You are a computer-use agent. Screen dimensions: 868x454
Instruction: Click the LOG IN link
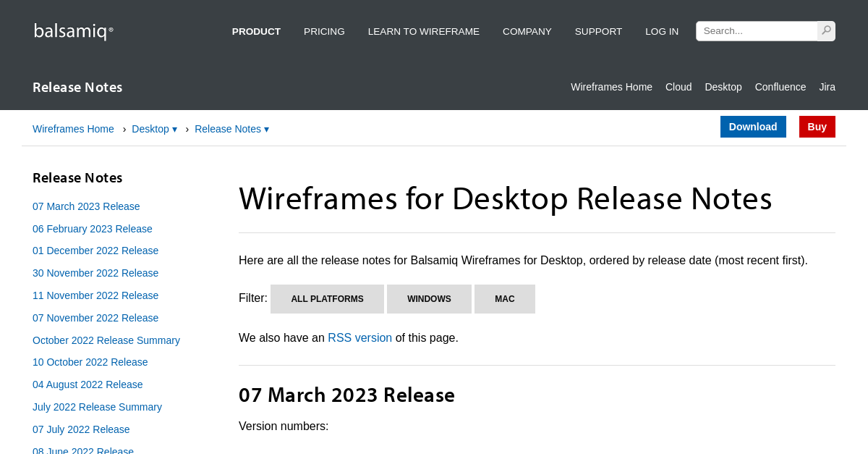pos(662,31)
